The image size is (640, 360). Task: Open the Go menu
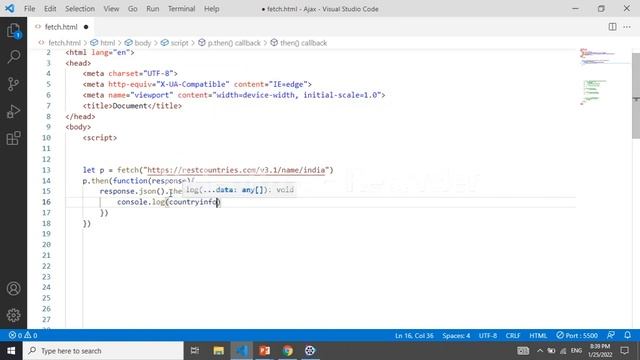[x=133, y=9]
